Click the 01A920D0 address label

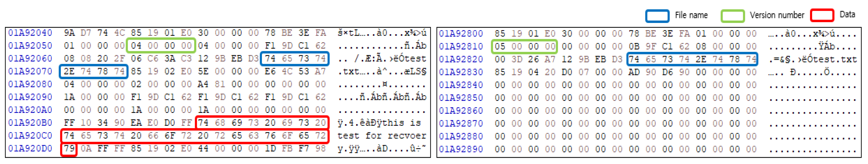click(30, 148)
